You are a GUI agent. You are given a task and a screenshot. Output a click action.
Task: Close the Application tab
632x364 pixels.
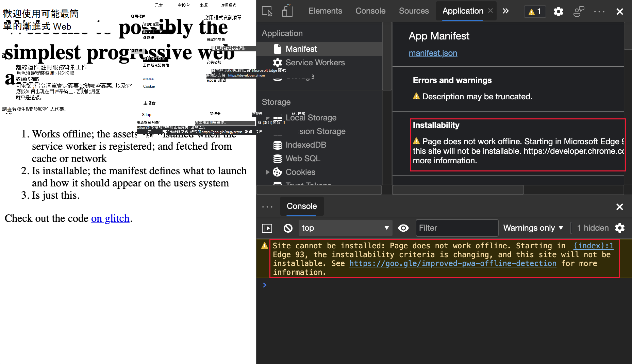pyautogui.click(x=490, y=11)
